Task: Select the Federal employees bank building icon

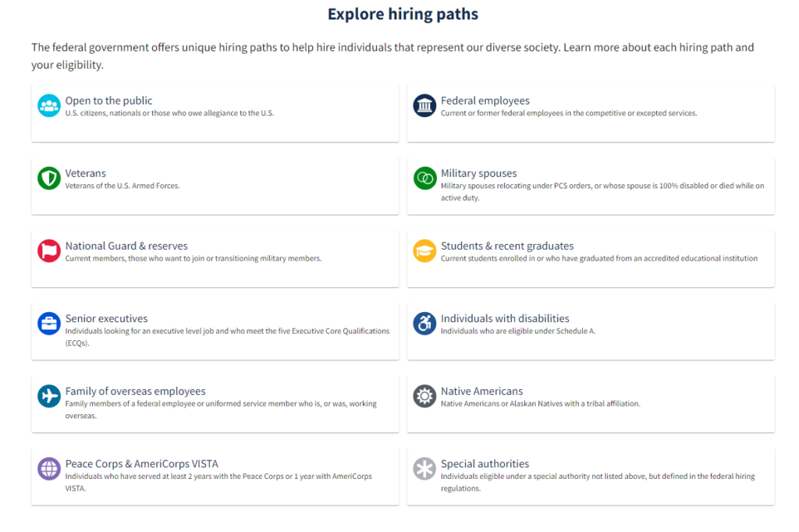Action: 424,105
